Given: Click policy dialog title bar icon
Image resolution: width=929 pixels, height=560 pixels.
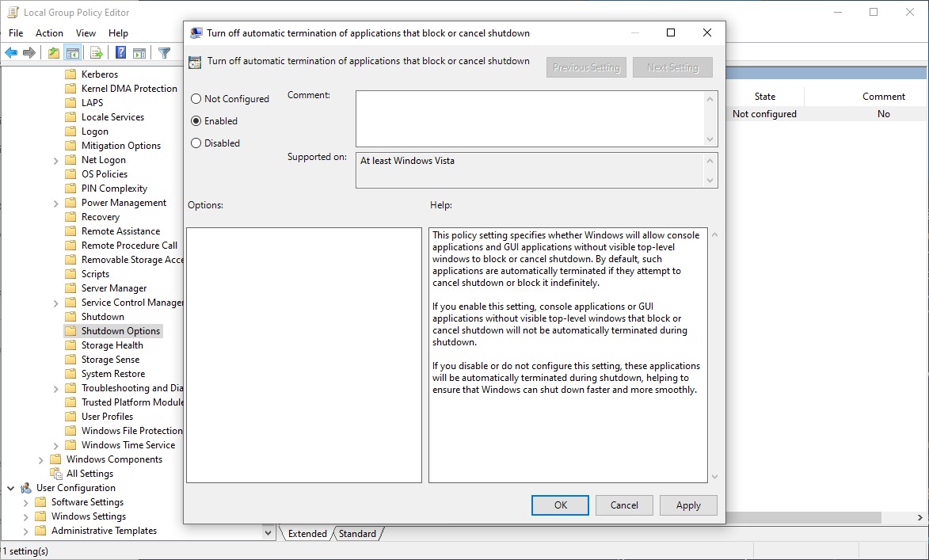Looking at the screenshot, I should (196, 33).
